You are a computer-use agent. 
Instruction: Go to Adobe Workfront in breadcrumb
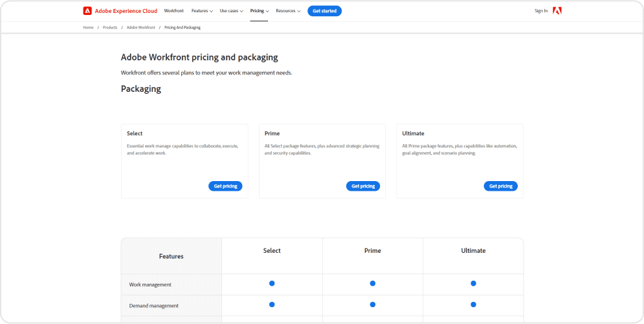141,27
